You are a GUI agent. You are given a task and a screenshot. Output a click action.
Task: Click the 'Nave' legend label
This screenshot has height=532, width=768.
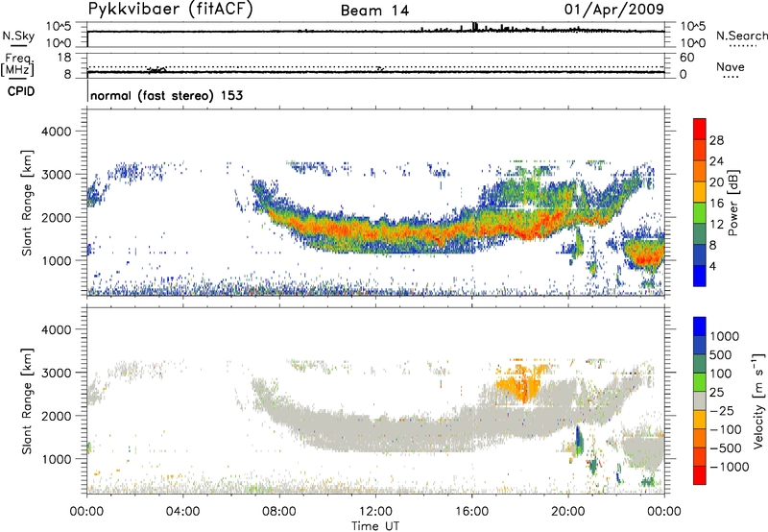coord(730,67)
